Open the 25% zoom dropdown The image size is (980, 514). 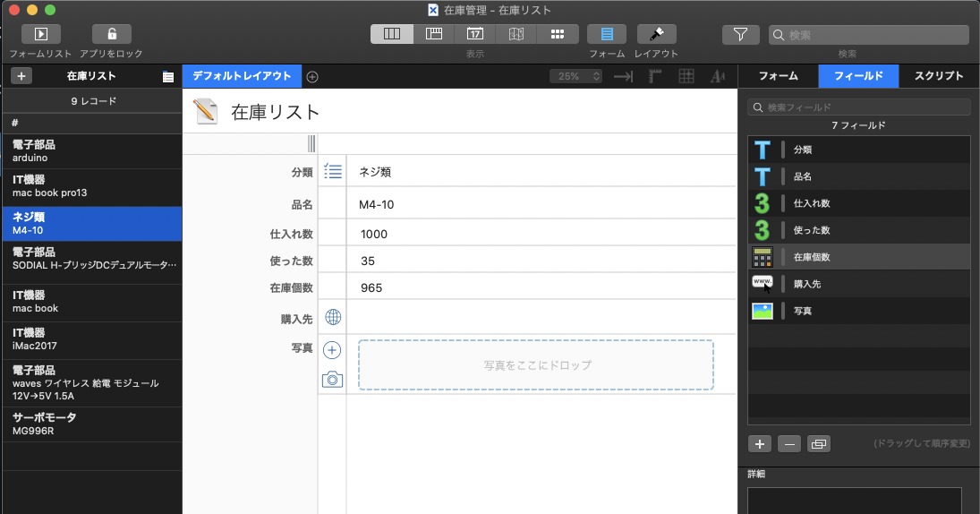pyautogui.click(x=577, y=76)
